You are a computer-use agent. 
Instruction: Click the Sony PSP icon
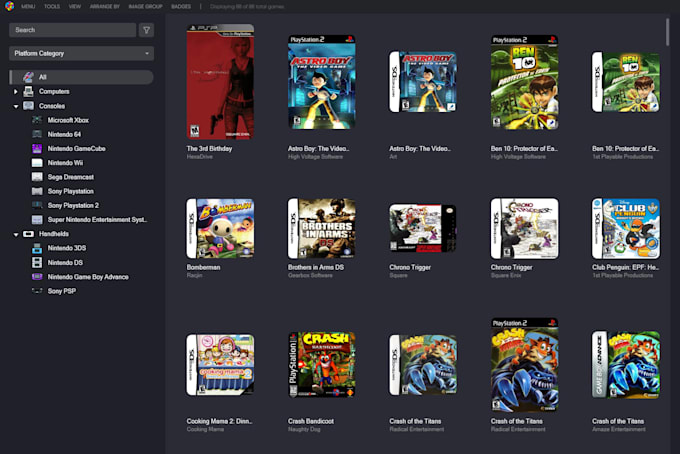[37, 291]
